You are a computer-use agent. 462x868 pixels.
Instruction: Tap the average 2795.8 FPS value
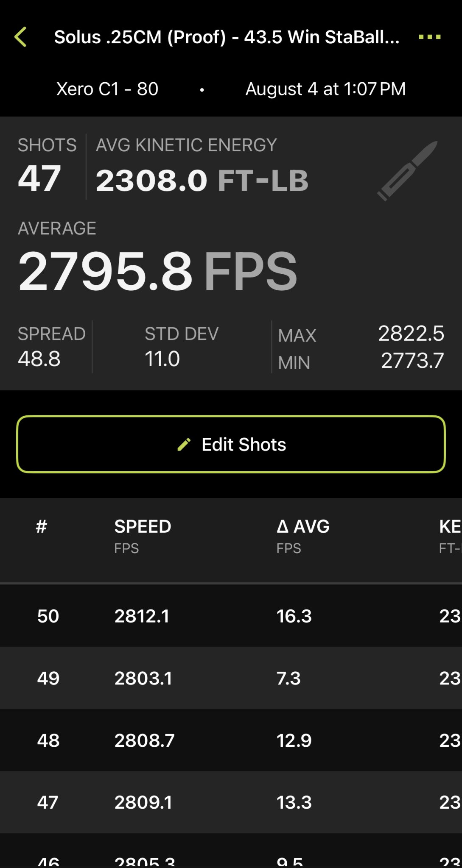[x=157, y=271]
